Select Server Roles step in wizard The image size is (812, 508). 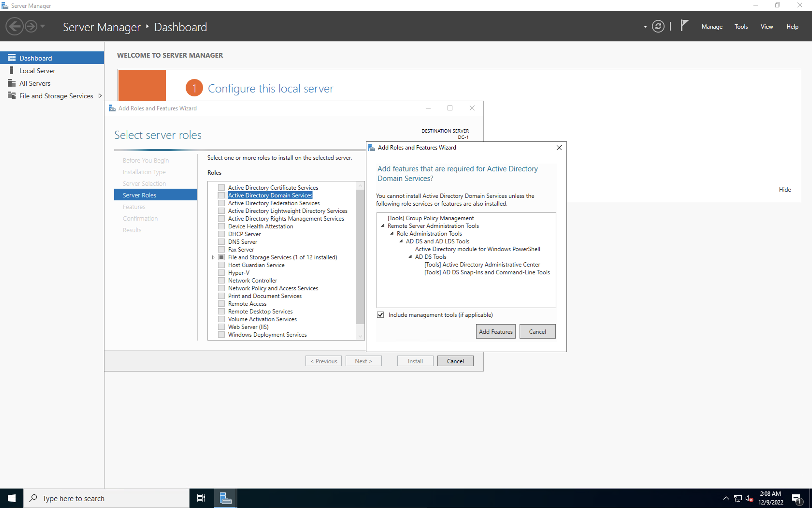(x=155, y=195)
